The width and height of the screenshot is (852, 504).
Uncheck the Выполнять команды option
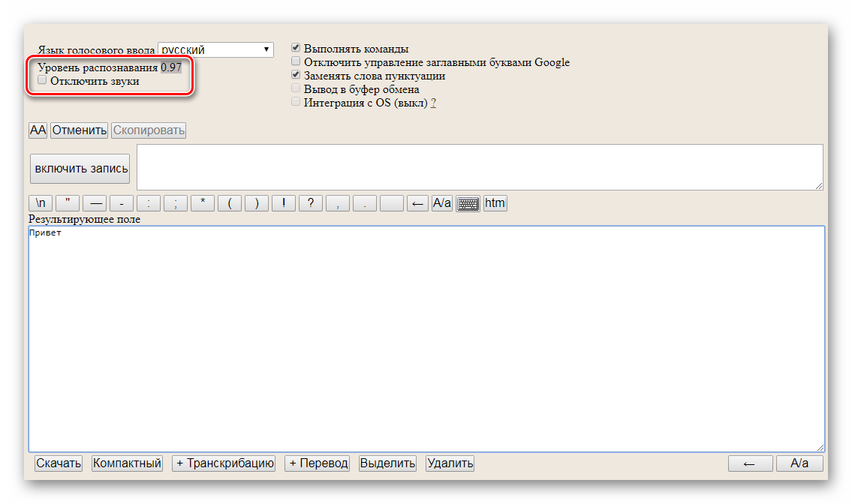coord(296,48)
